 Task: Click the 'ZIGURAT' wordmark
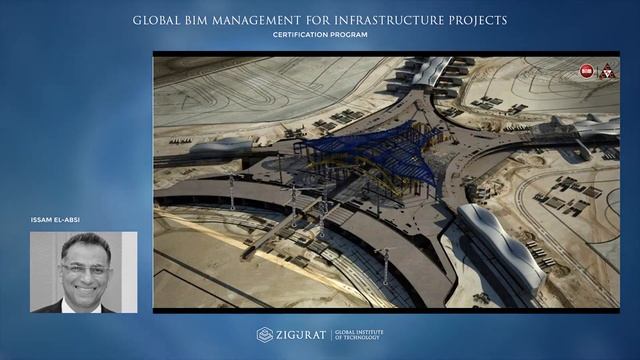(301, 336)
